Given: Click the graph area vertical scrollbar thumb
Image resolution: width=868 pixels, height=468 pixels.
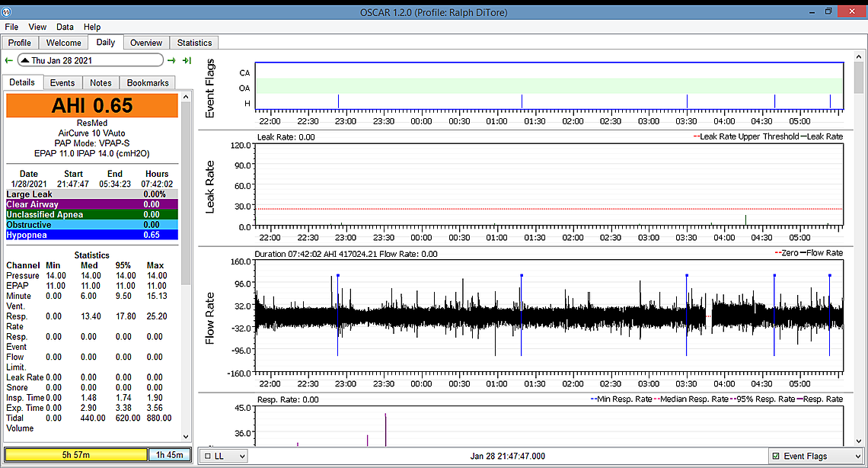Looking at the screenshot, I should click(x=859, y=78).
